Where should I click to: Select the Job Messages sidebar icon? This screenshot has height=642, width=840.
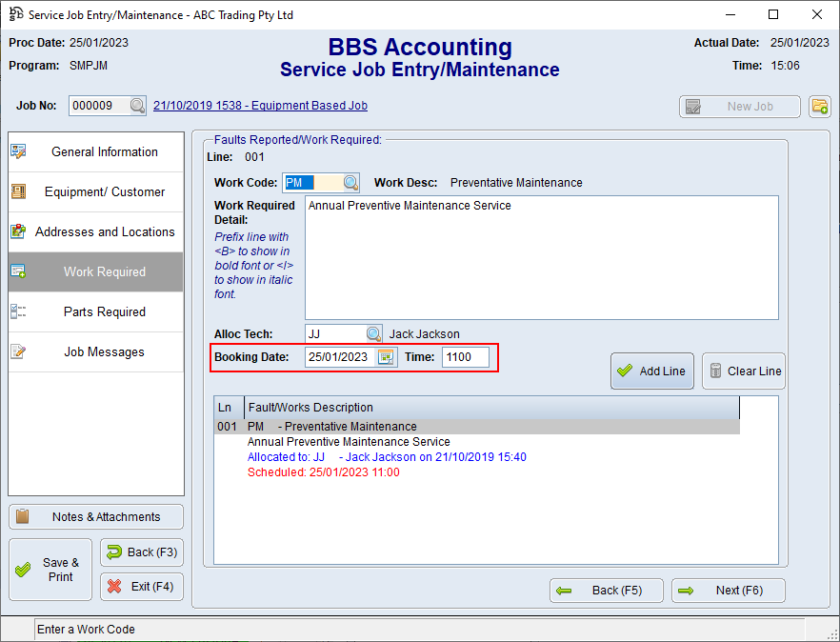click(17, 351)
